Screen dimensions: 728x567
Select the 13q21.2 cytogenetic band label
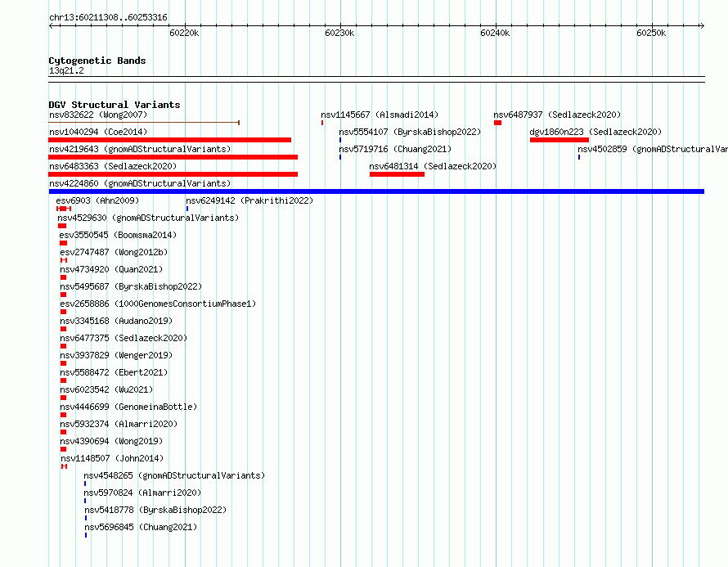[66, 70]
